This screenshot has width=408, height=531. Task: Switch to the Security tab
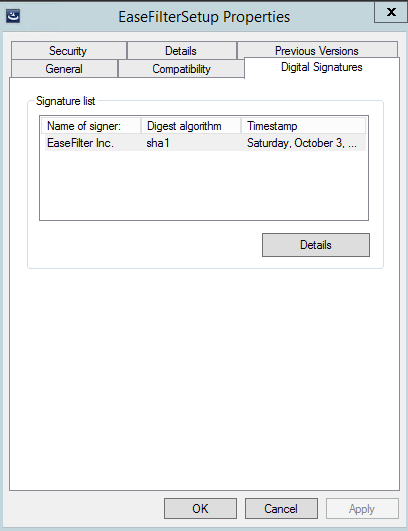tap(69, 51)
